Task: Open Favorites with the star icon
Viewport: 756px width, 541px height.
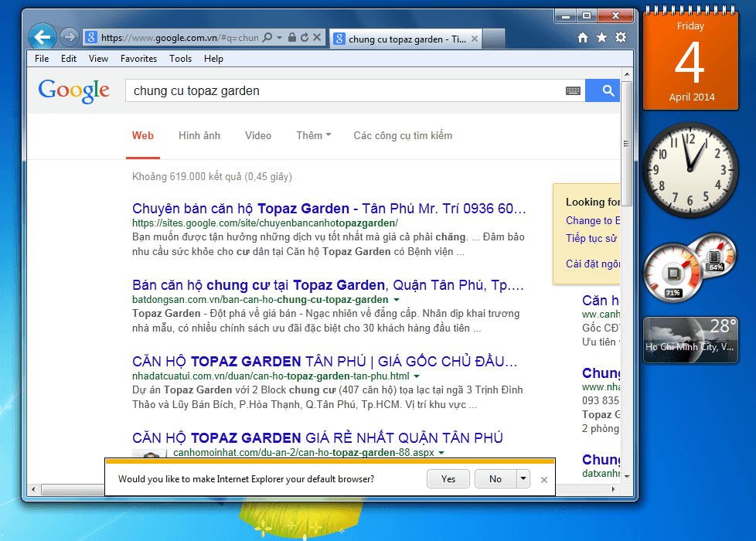Action: [x=601, y=38]
